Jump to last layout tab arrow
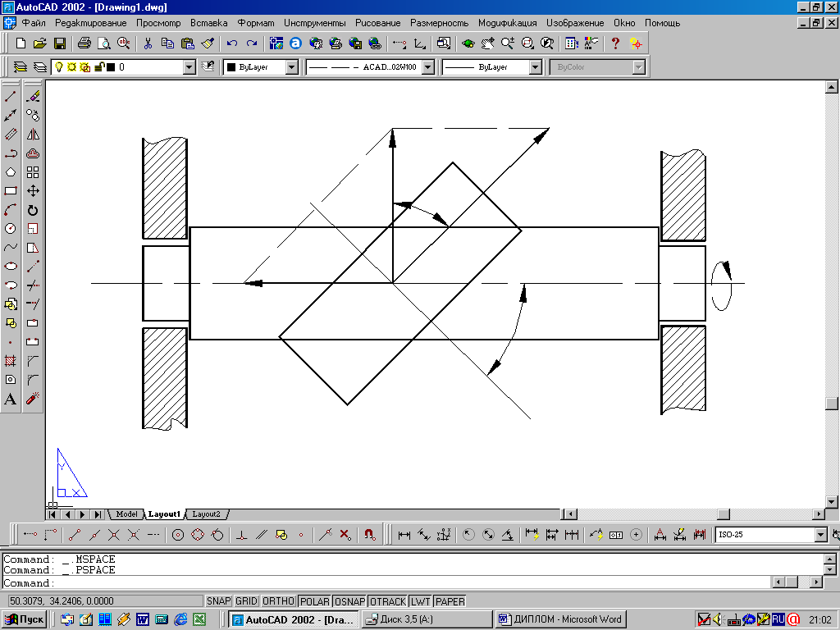The width and height of the screenshot is (840, 630). tap(97, 514)
